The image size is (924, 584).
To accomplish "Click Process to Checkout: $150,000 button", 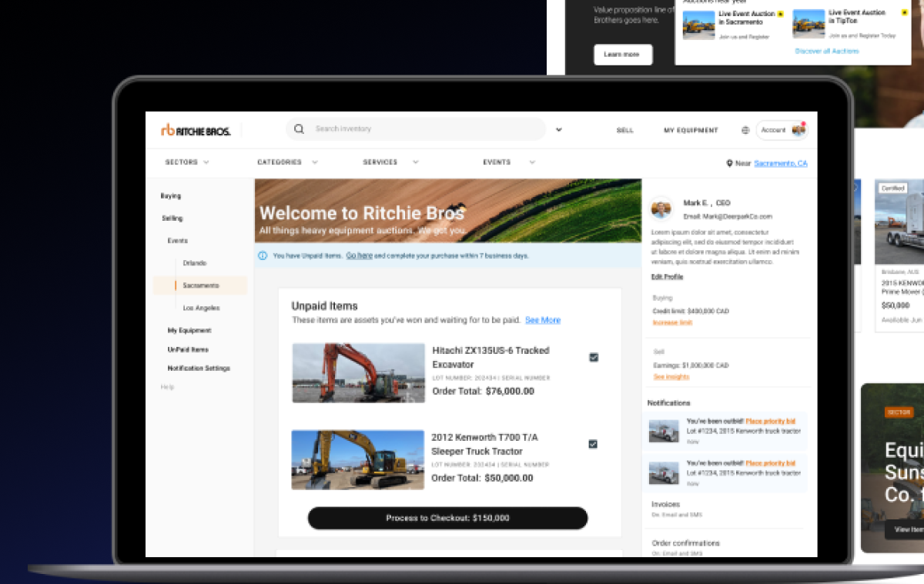I will tap(447, 518).
